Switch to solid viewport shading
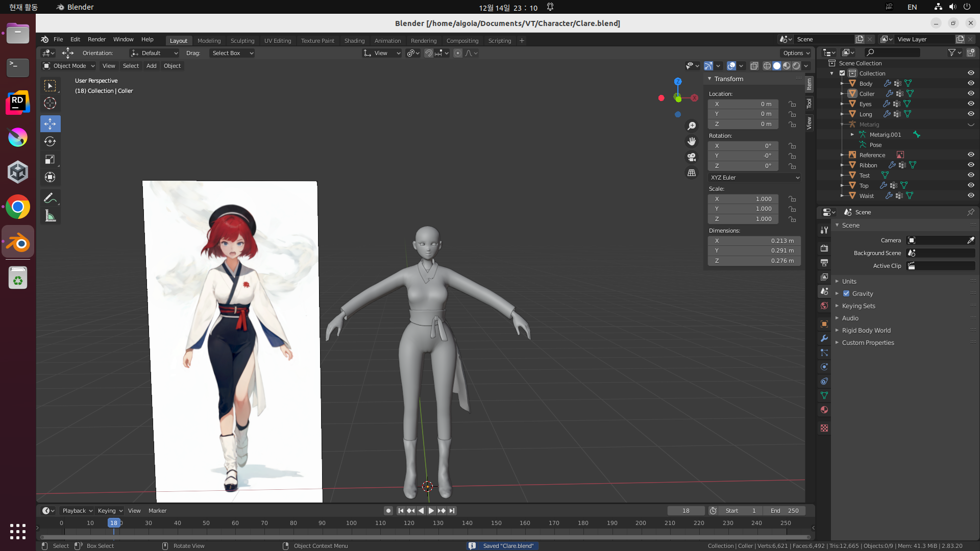 (x=777, y=66)
